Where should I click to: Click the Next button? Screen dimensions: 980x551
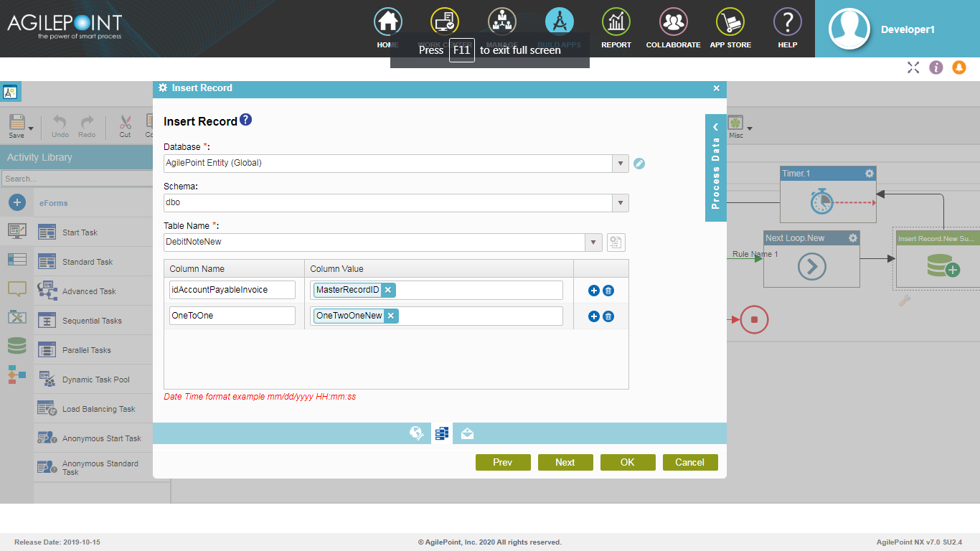[x=565, y=463]
